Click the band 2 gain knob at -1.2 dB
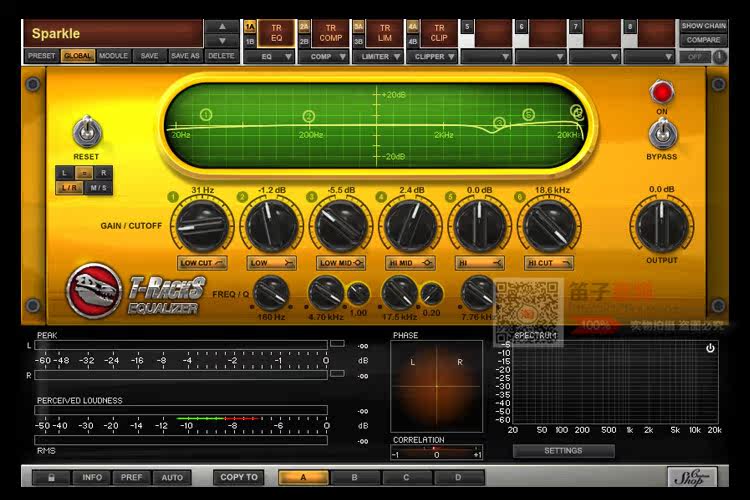Viewport: 750px width, 500px height. (271, 226)
